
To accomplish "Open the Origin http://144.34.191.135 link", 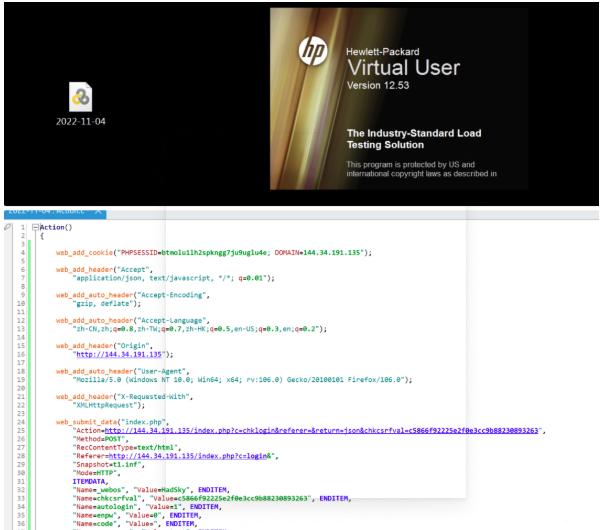I will pos(119,354).
